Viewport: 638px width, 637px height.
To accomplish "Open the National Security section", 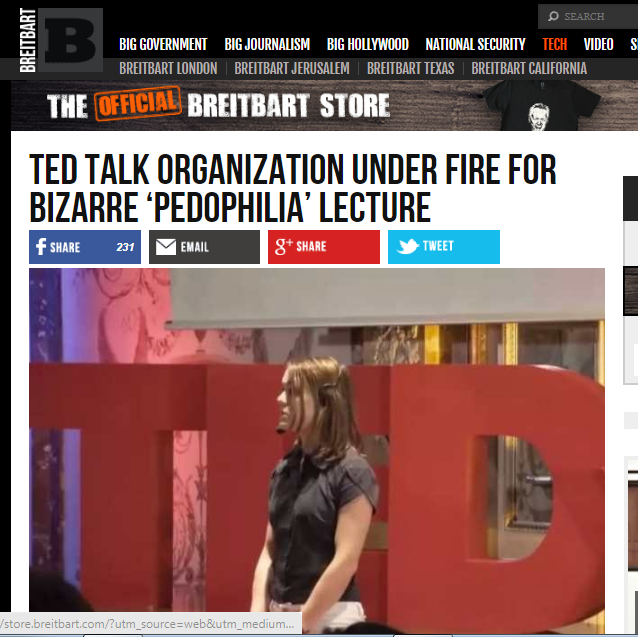I will coord(476,44).
